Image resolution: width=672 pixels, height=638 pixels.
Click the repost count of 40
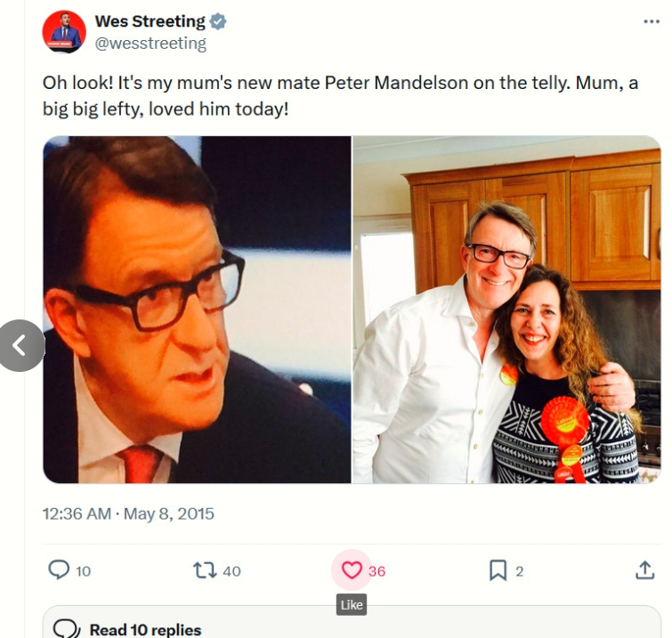231,571
